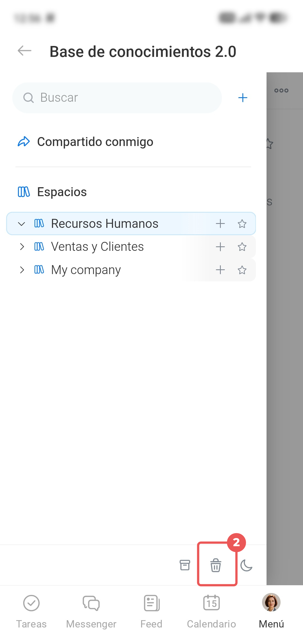Open the trash bin icon
The width and height of the screenshot is (303, 644).
[x=216, y=565]
